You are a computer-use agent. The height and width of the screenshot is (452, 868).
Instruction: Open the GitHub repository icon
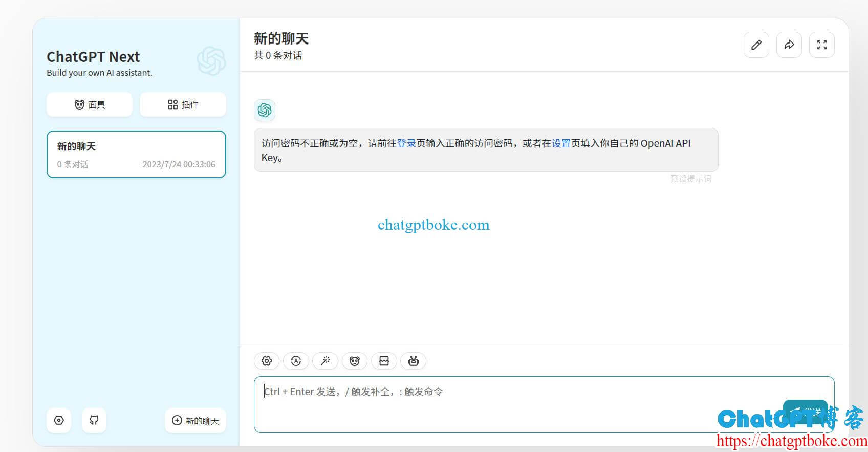tap(94, 420)
